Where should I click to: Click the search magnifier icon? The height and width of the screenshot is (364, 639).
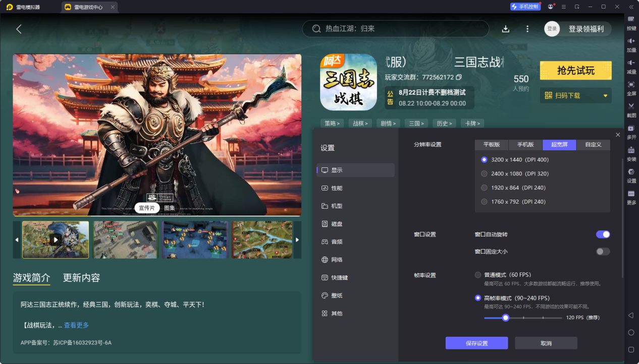(x=316, y=29)
